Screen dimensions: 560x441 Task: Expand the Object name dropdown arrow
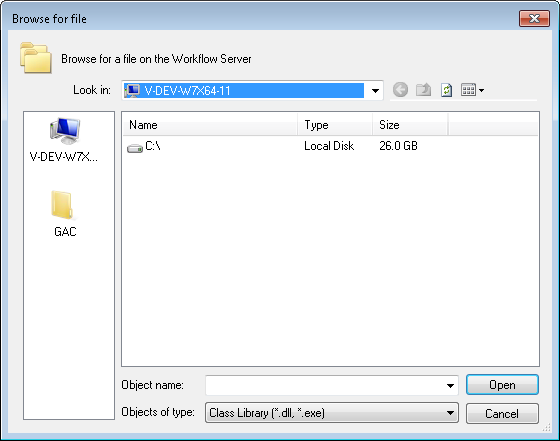click(x=450, y=386)
